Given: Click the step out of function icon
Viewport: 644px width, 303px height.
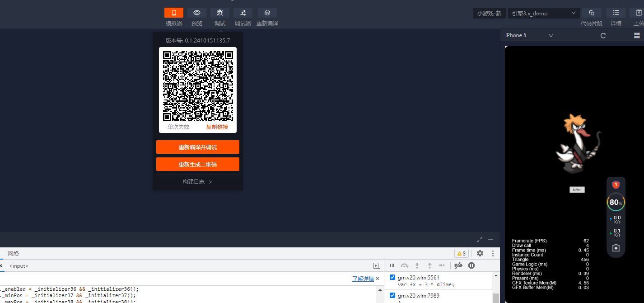Looking at the screenshot, I should (x=429, y=265).
